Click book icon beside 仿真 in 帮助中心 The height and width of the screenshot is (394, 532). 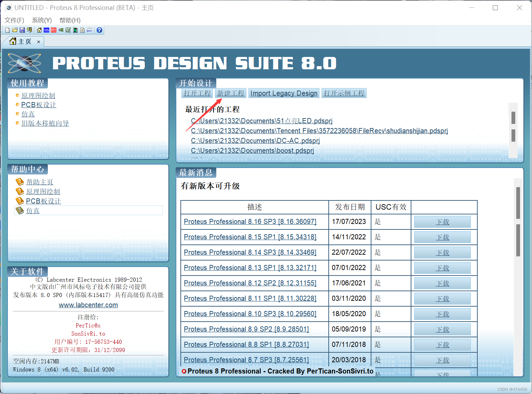coord(20,210)
